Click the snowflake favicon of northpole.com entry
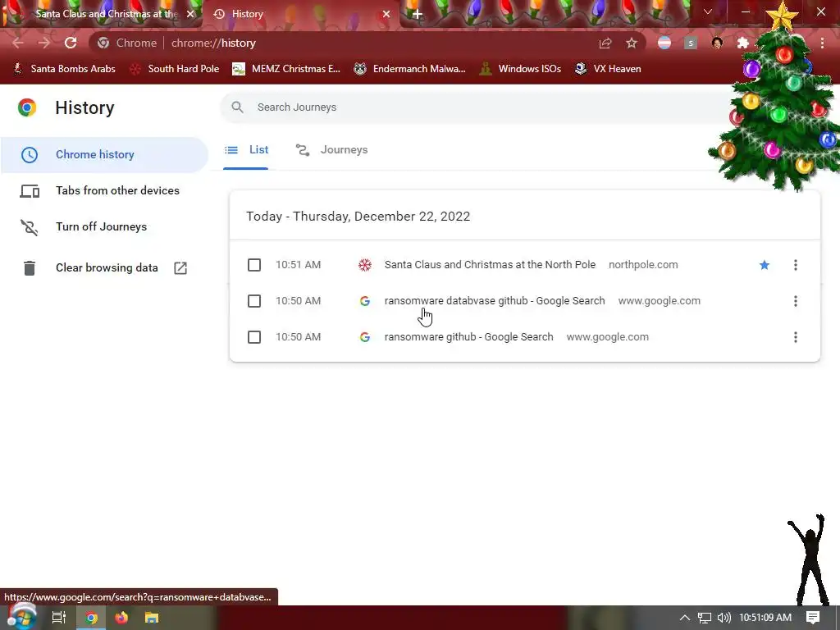 (365, 265)
